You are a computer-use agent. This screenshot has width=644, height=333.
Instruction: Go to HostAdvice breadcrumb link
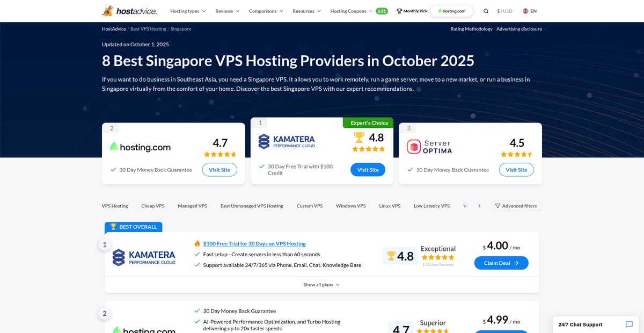click(x=113, y=28)
